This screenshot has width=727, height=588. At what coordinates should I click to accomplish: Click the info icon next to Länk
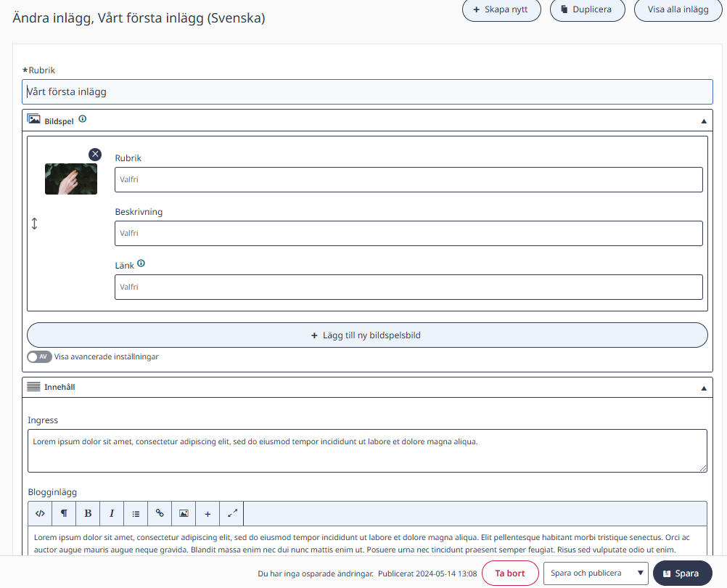tap(141, 264)
